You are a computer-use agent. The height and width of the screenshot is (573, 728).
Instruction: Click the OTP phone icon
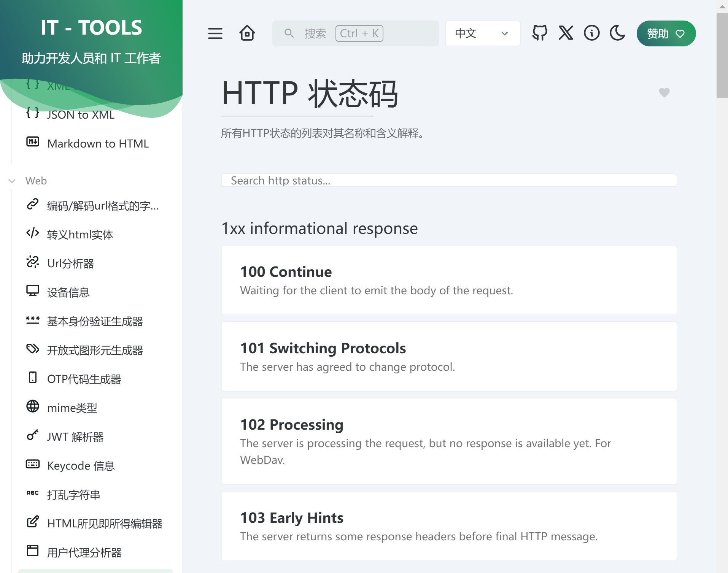click(33, 377)
